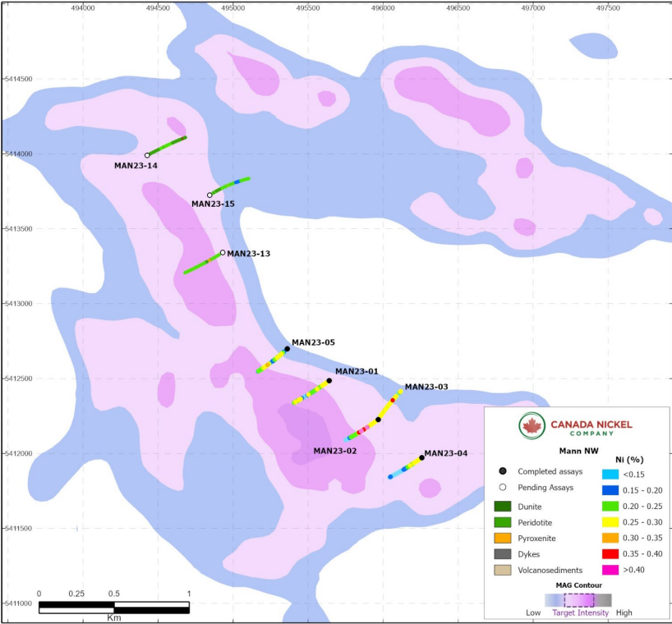Click the MAN23-13 drill hole collar marker
Image resolution: width=672 pixels, height=624 pixels.
point(223,253)
